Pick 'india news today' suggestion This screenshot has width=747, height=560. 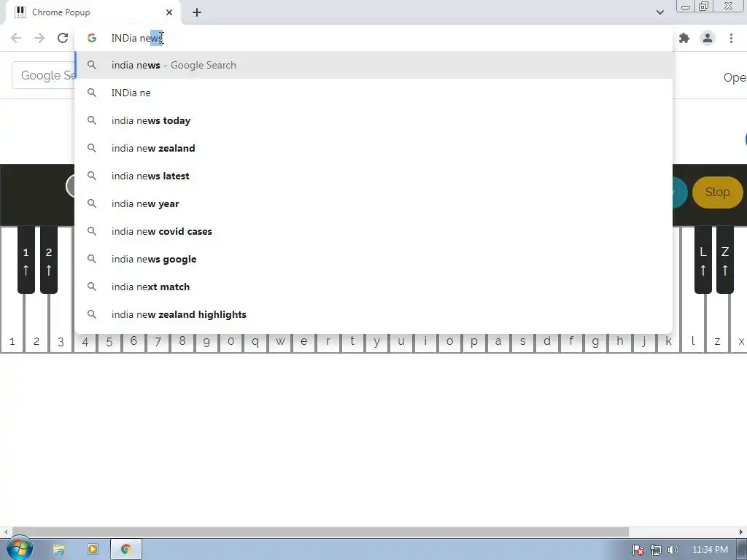tap(374, 120)
